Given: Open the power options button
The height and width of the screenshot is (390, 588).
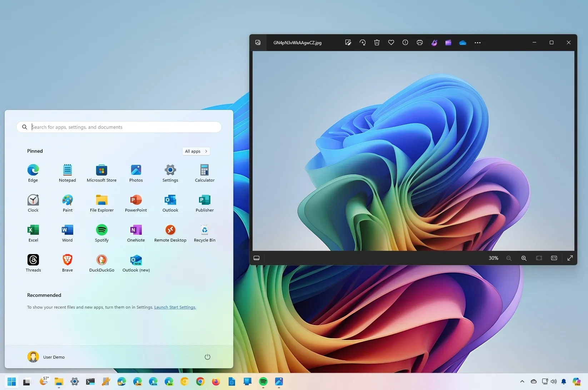Looking at the screenshot, I should click(x=207, y=357).
